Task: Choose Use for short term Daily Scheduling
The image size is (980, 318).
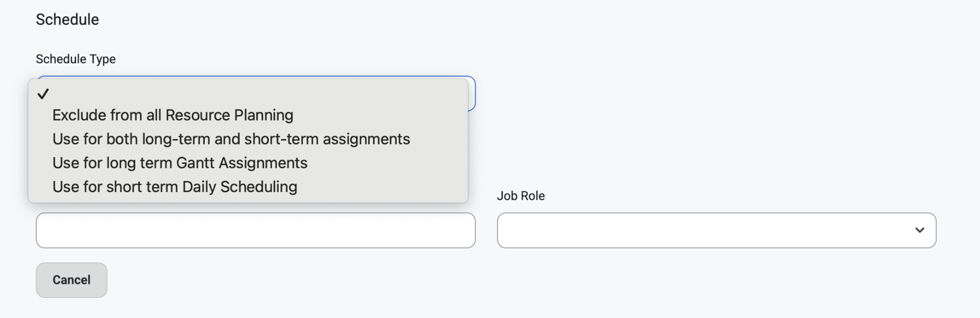Action: [x=248, y=187]
